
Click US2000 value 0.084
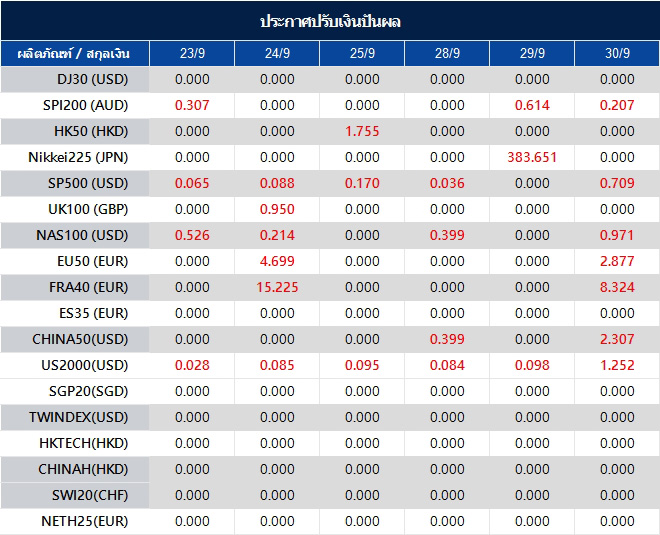coord(447,365)
